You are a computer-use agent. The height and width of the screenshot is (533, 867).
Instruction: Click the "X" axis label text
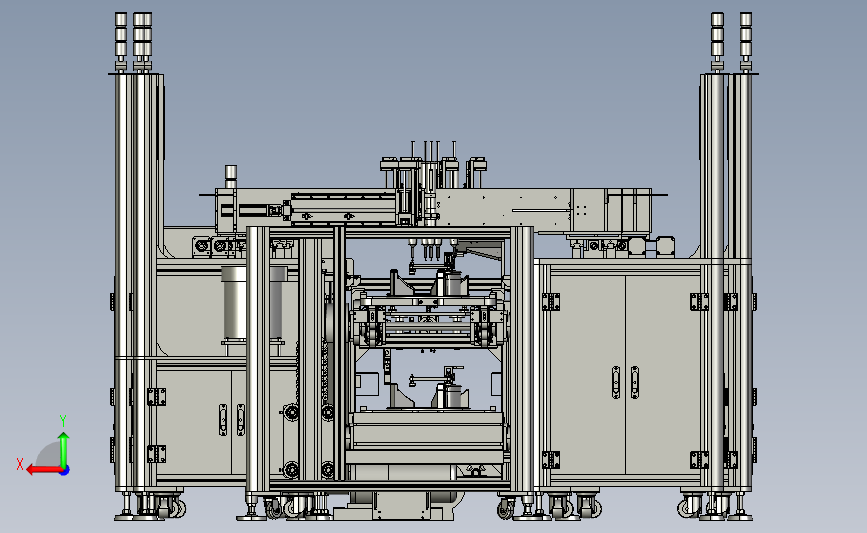(20, 464)
